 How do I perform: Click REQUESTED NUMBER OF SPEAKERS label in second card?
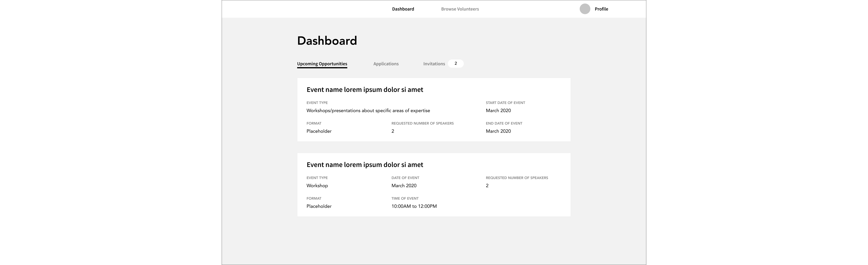click(517, 178)
